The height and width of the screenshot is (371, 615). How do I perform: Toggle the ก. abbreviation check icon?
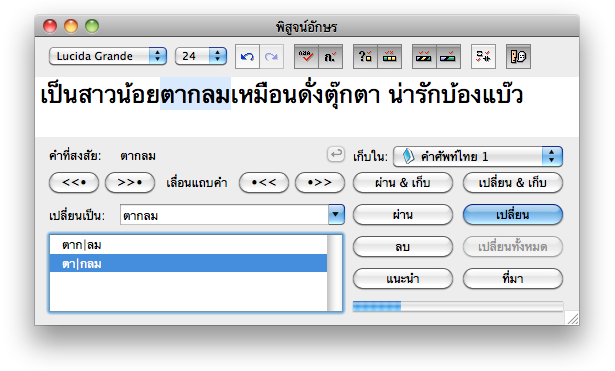331,56
